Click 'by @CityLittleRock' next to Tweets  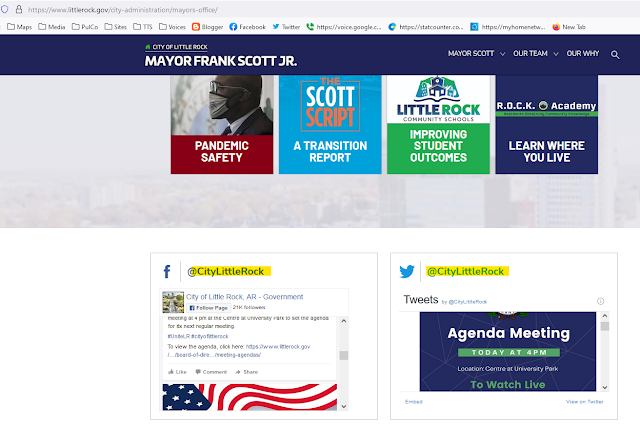click(x=464, y=302)
